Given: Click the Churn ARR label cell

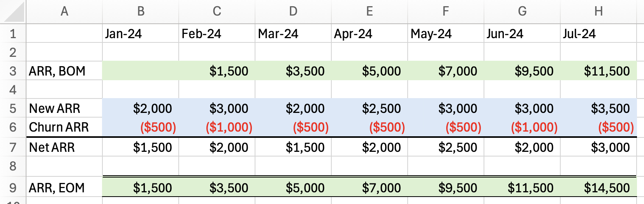Looking at the screenshot, I should [64, 127].
